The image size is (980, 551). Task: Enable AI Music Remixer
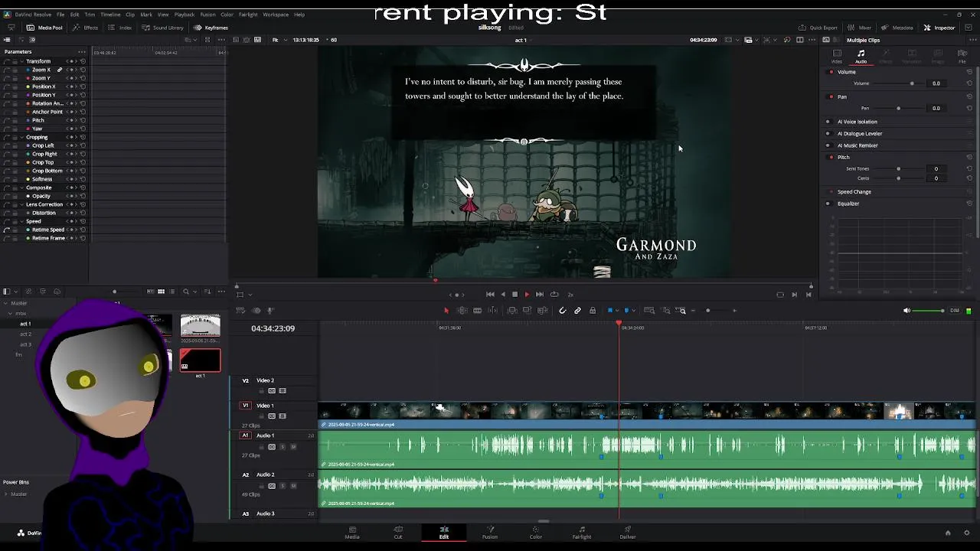coord(828,145)
